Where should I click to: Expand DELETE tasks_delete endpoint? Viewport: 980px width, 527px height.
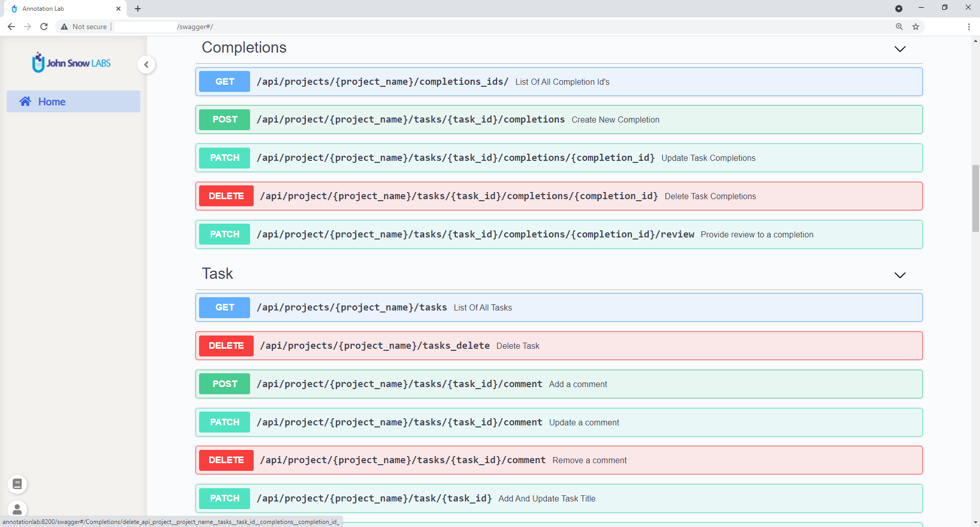pos(559,346)
